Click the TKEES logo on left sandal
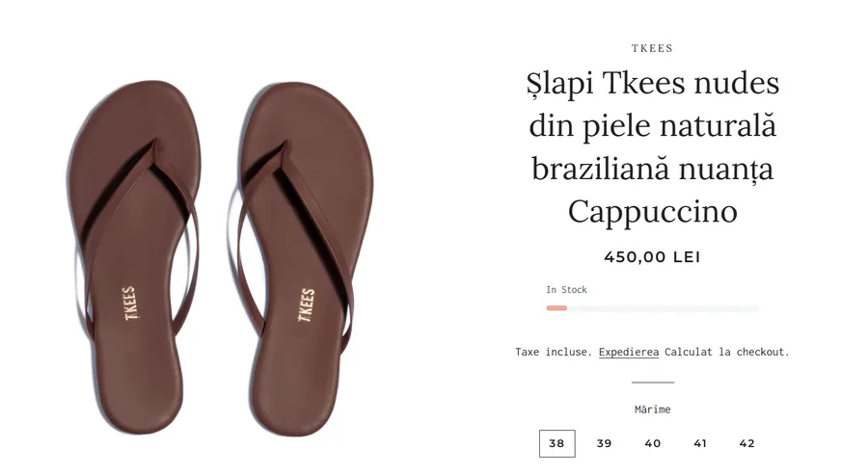The height and width of the screenshot is (475, 868). (129, 303)
